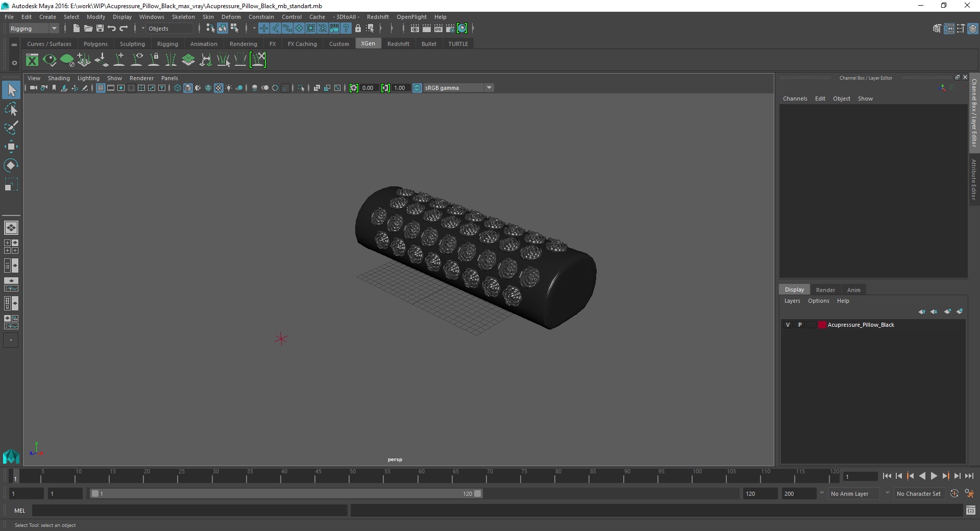Open the shelf tab menu button
The height and width of the screenshot is (531, 980).
(14, 44)
